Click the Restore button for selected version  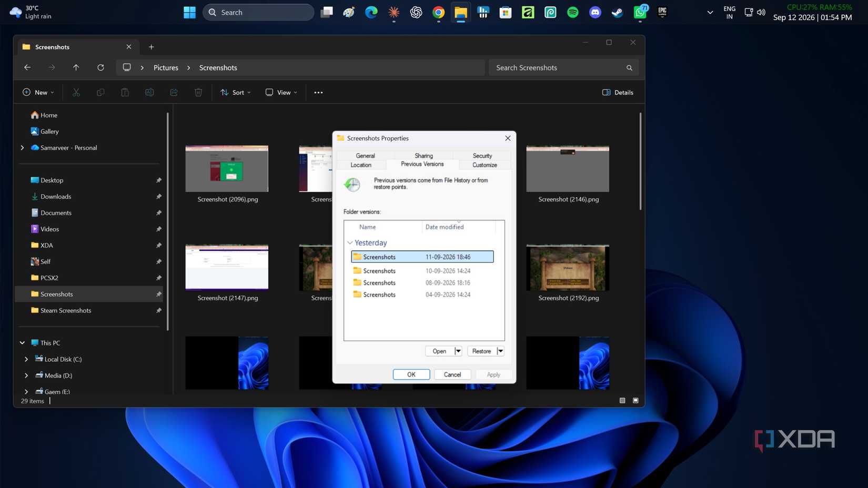pyautogui.click(x=481, y=351)
